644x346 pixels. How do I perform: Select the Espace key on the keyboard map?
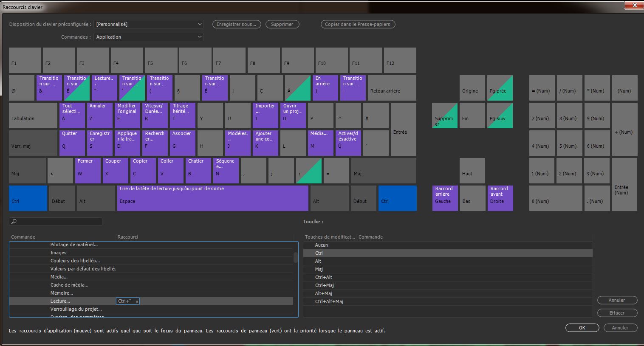click(x=212, y=198)
